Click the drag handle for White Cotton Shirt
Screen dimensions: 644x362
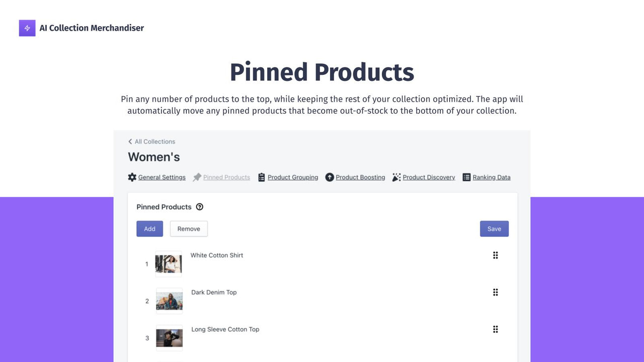(495, 255)
